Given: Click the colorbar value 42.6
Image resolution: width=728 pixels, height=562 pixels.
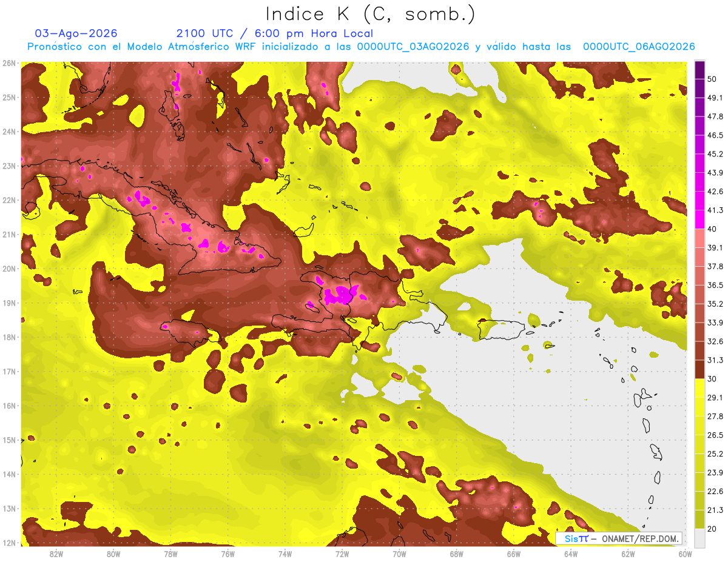Looking at the screenshot, I should [x=715, y=192].
